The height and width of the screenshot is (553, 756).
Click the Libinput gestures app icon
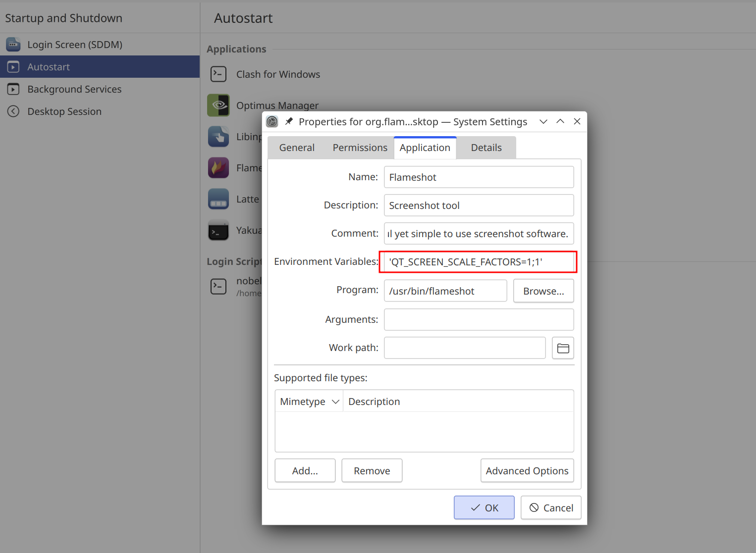point(218,137)
